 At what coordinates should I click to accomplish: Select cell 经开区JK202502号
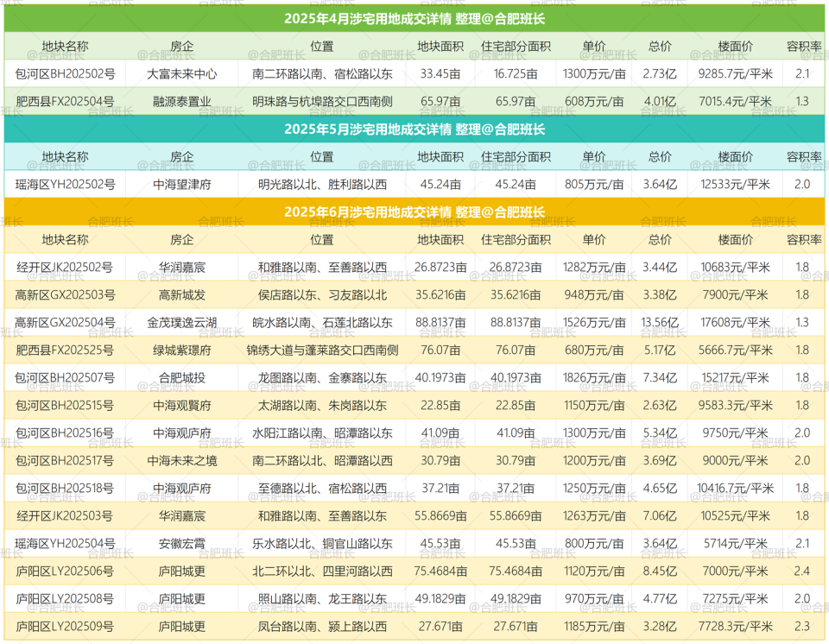[x=65, y=268]
